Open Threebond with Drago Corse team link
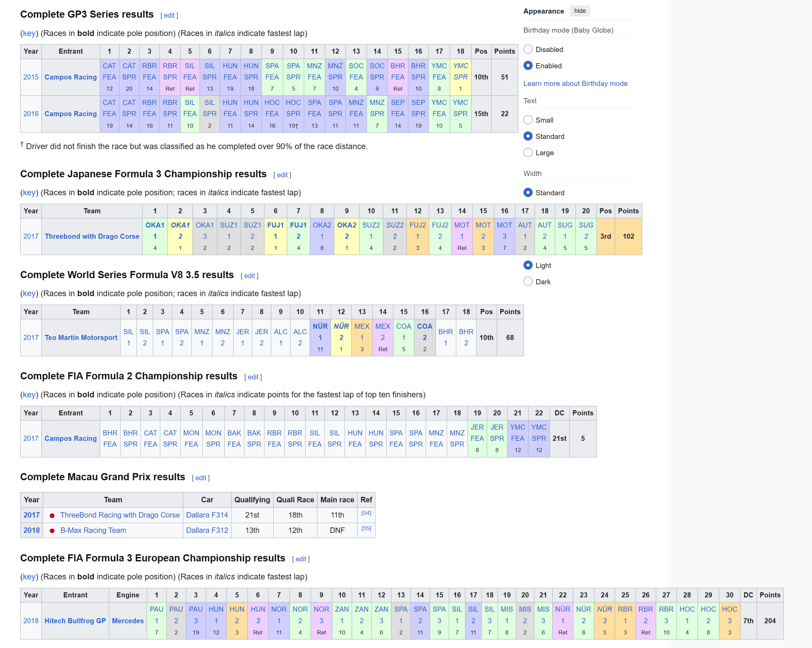Image resolution: width=812 pixels, height=648 pixels. (92, 236)
